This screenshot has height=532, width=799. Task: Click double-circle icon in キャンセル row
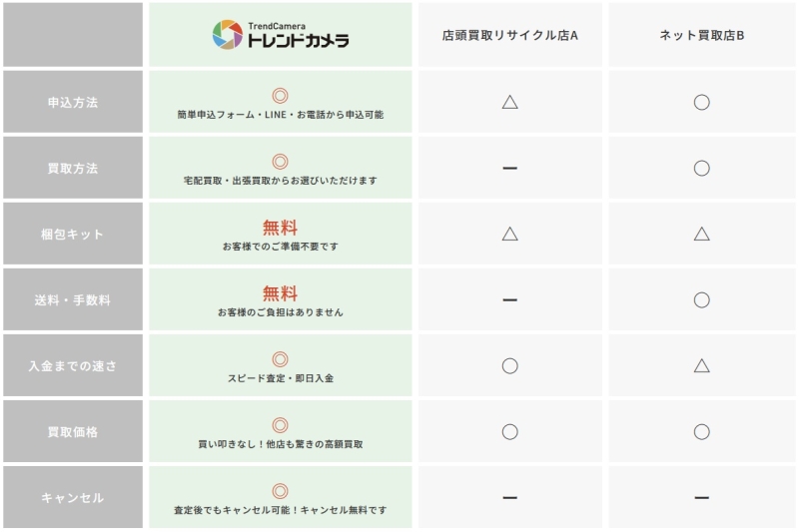[281, 491]
